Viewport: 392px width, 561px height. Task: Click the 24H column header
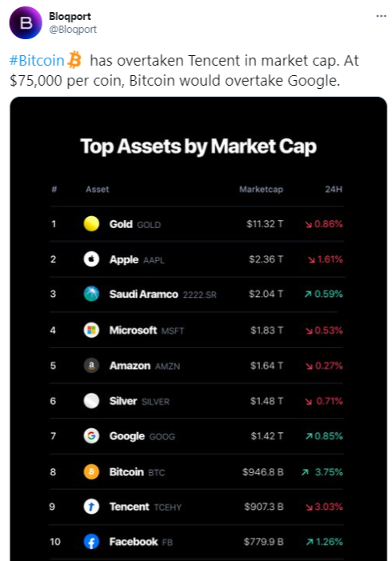pos(334,189)
